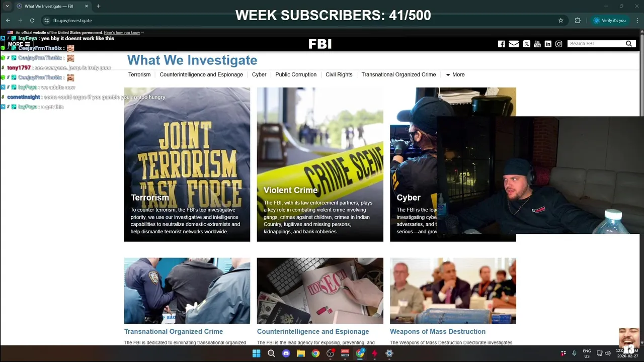The image size is (644, 362).
Task: Open FBI X (Twitter) icon
Action: [526, 44]
